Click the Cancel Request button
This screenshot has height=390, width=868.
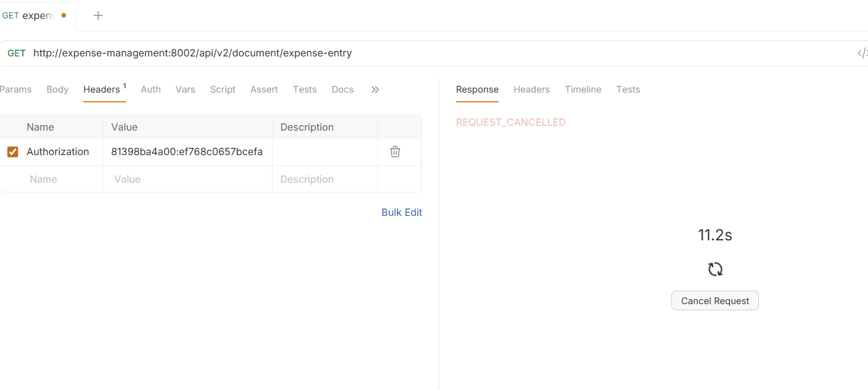pos(715,300)
